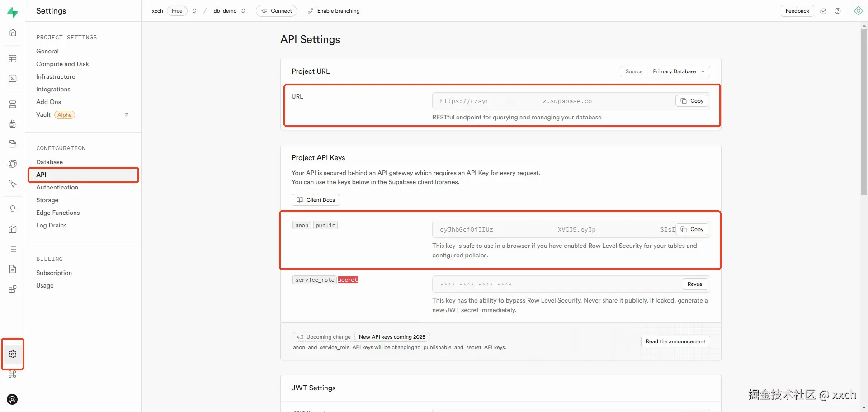Expand the xxch organization switcher
This screenshot has height=412, width=868.
(194, 11)
